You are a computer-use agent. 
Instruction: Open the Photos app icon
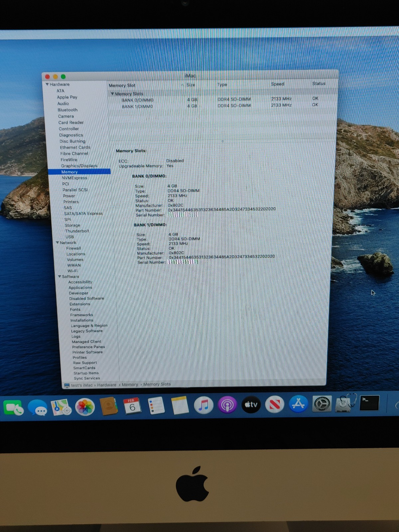(x=85, y=407)
